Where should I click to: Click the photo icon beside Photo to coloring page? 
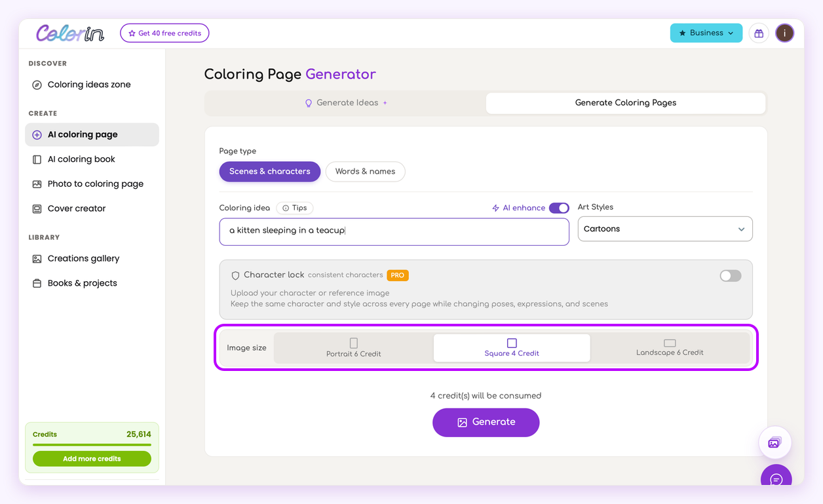click(37, 184)
